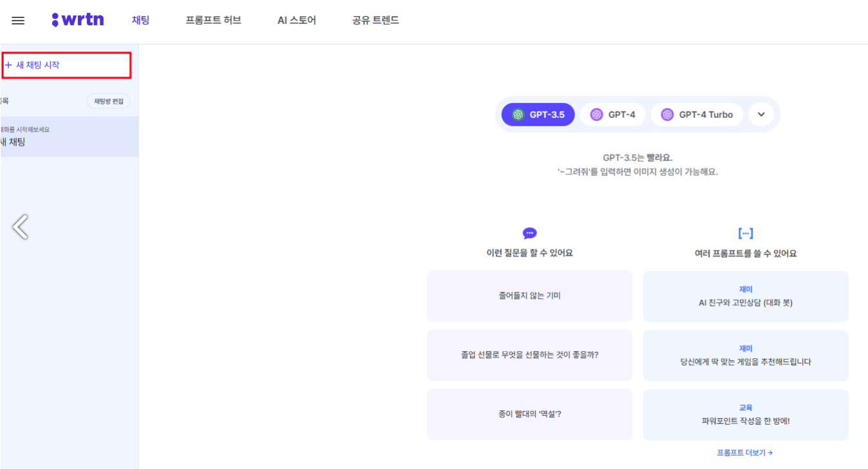Screen dimensions: 868x469
Task: Switch to the 채팅 tab
Action: click(x=140, y=20)
